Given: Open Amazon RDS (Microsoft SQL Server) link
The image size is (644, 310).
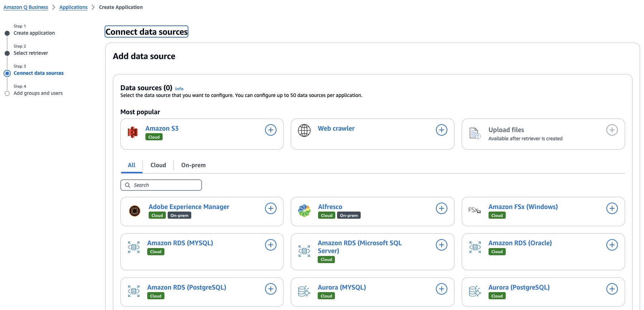Looking at the screenshot, I should point(360,247).
